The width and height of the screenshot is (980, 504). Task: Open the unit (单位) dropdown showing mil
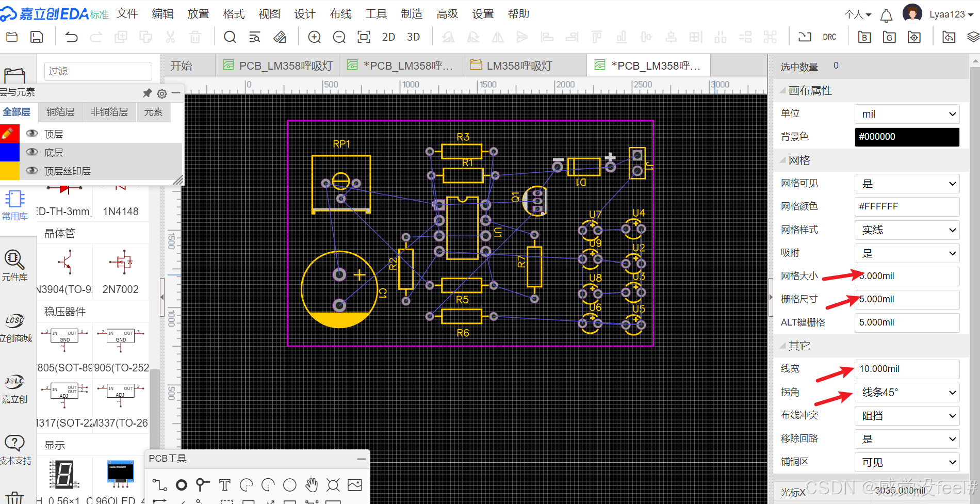(907, 114)
